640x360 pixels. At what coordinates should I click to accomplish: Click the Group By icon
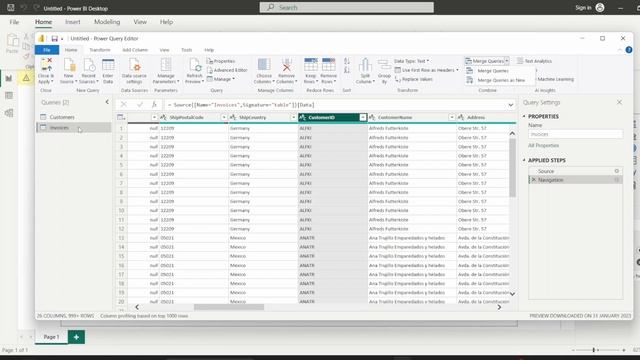384,65
